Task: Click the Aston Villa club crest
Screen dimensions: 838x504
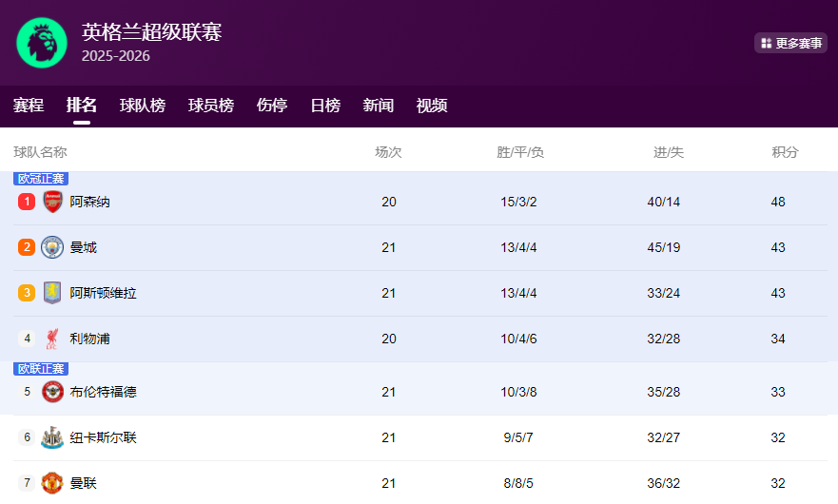Action: coord(52,293)
